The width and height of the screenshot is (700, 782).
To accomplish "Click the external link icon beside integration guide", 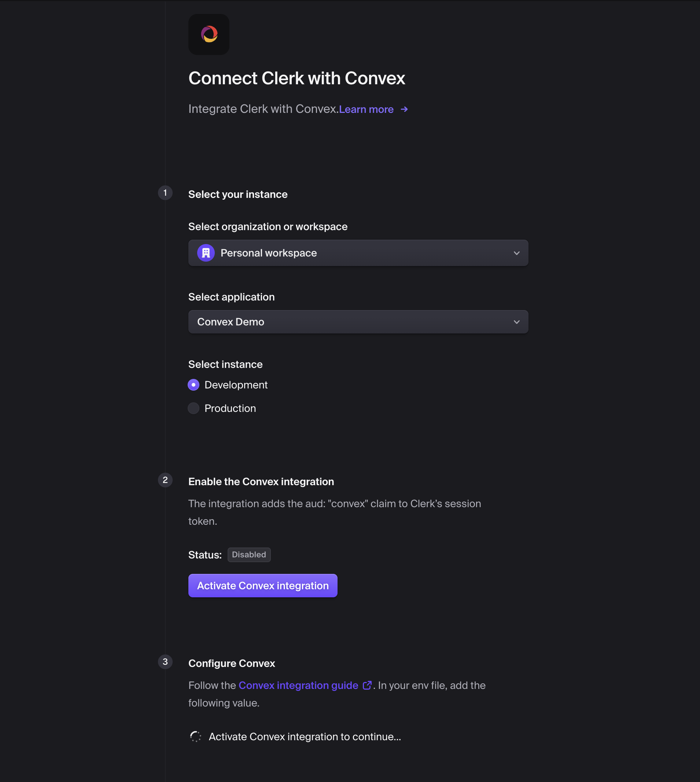I will pos(368,685).
